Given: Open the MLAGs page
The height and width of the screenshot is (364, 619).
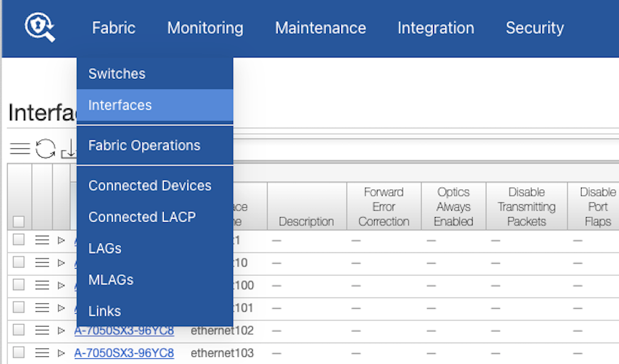Looking at the screenshot, I should coord(155,280).
